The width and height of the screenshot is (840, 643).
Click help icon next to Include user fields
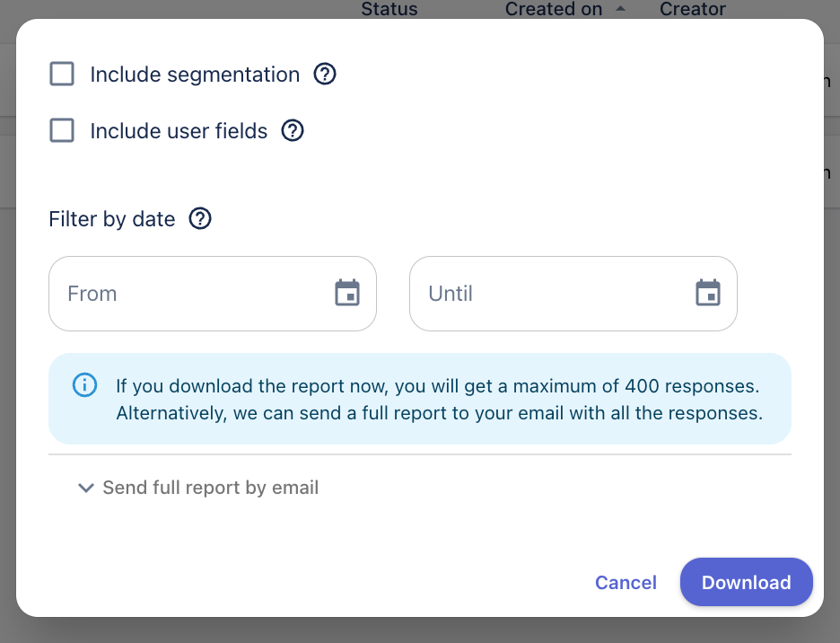293,131
